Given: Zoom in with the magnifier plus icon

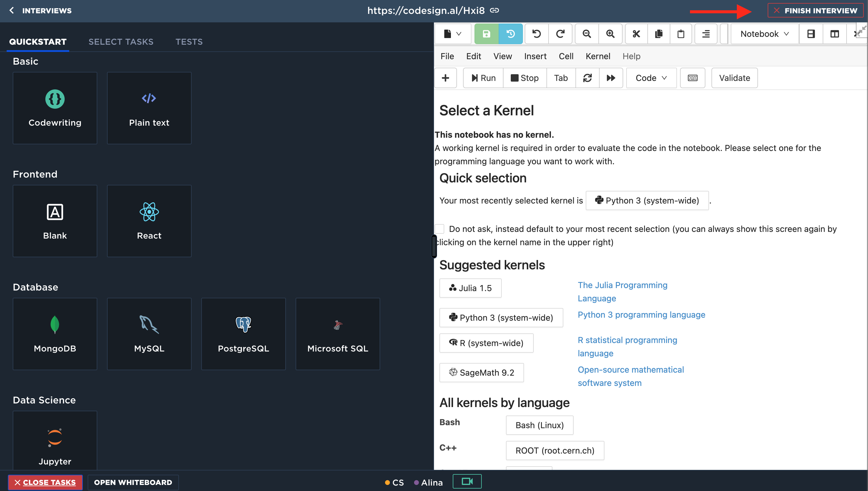Looking at the screenshot, I should pos(610,34).
